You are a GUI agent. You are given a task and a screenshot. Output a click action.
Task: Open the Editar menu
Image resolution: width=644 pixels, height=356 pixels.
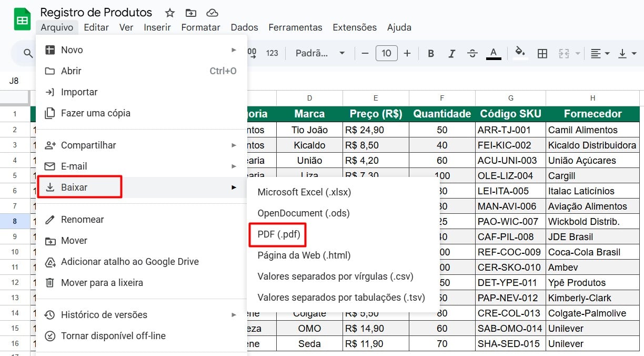tap(96, 27)
